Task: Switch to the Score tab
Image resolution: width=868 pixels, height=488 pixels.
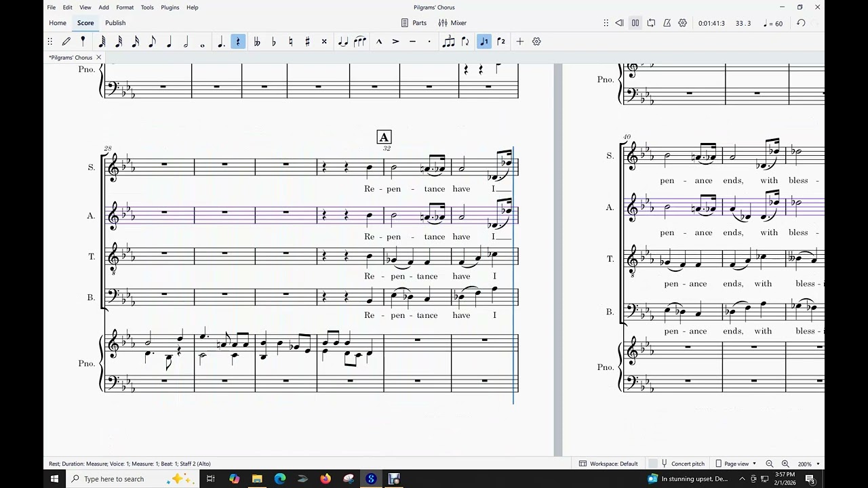Action: coord(85,23)
